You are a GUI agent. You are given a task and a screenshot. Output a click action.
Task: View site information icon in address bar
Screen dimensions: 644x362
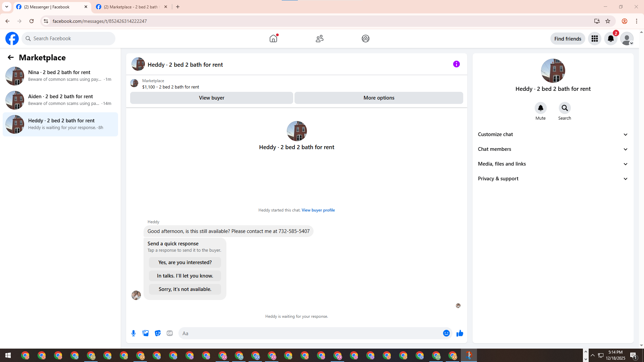[46, 21]
